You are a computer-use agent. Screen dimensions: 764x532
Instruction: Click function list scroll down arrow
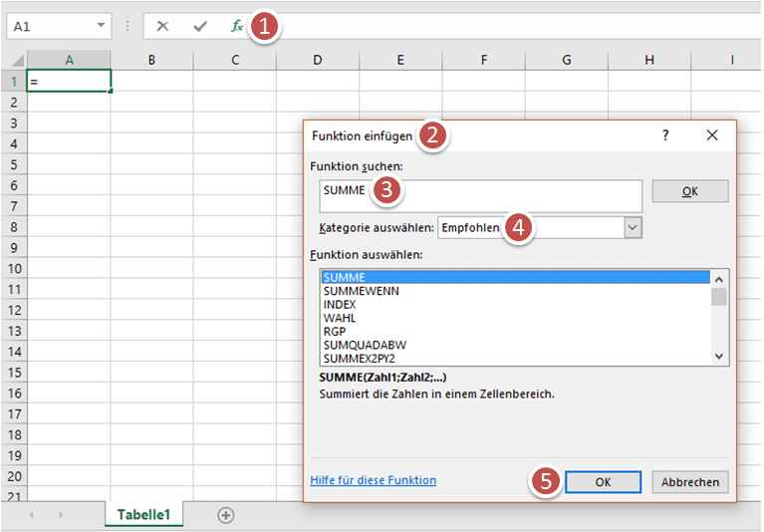[719, 356]
